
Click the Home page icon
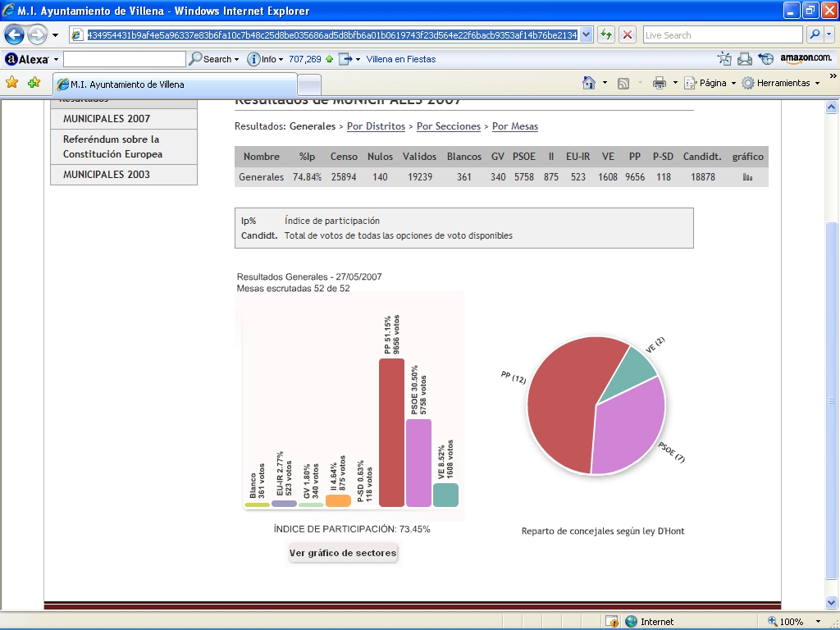tap(588, 83)
